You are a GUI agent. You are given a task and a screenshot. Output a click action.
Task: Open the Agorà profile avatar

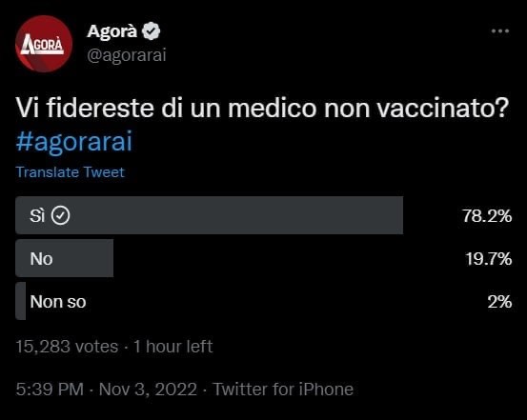(44, 44)
